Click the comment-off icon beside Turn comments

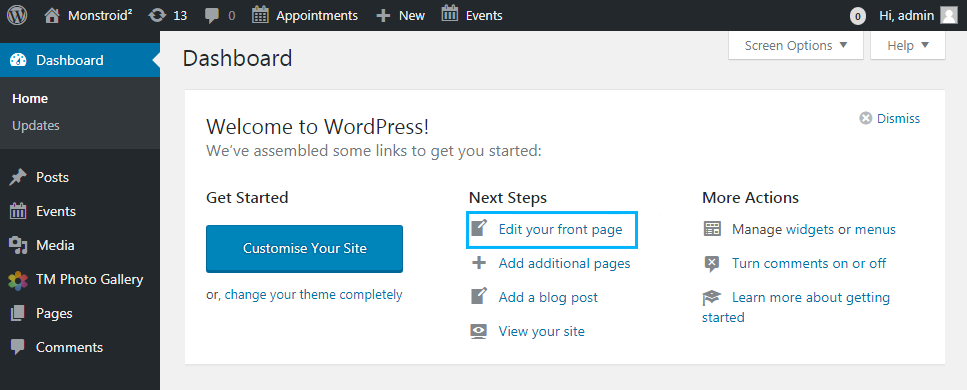712,264
